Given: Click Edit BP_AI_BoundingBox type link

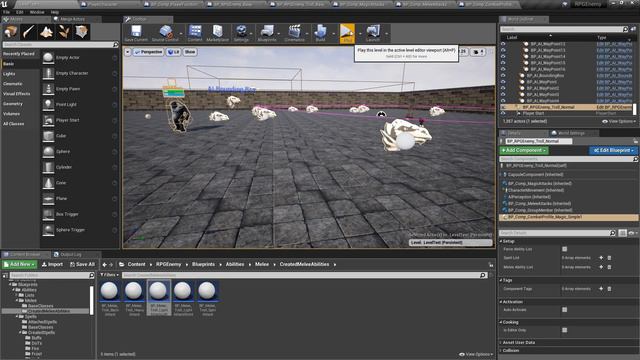Looking at the screenshot, I should (614, 76).
